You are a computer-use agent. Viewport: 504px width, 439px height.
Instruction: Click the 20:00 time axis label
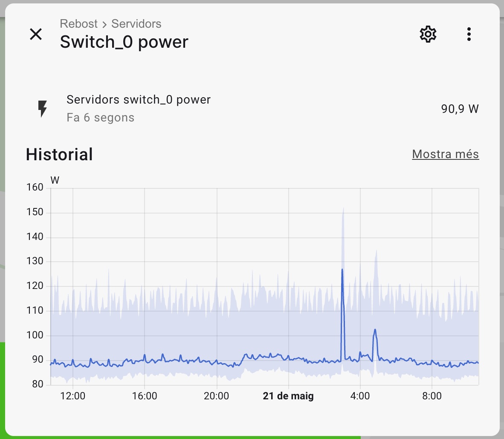pyautogui.click(x=216, y=396)
